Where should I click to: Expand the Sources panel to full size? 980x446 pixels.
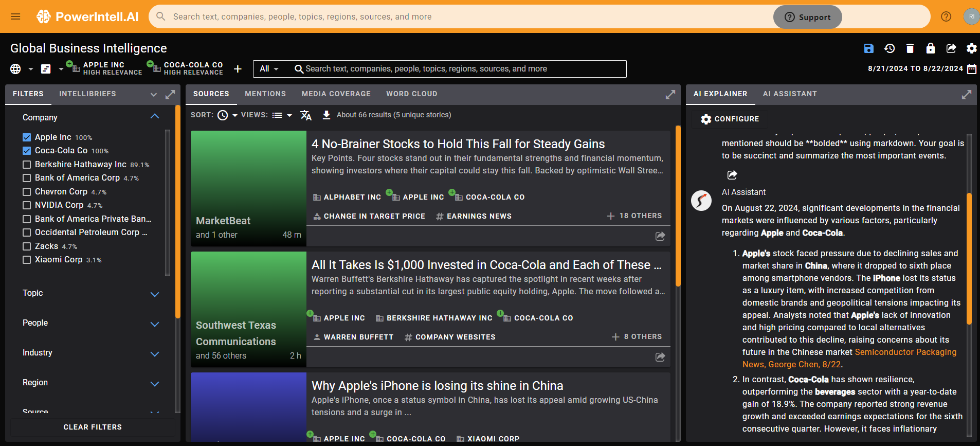[670, 95]
